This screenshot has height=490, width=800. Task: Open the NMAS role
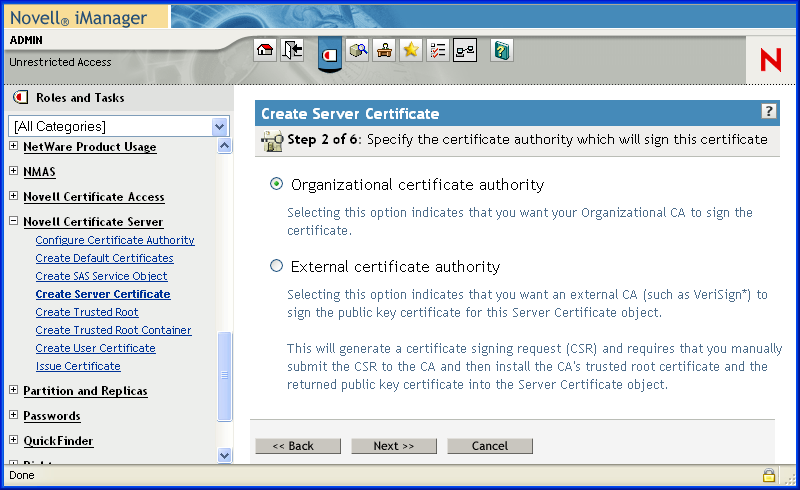pos(39,172)
